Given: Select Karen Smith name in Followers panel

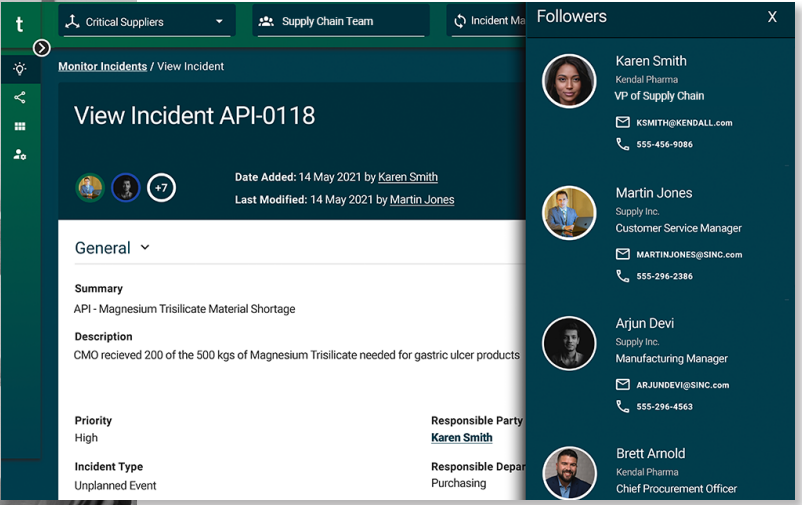Looking at the screenshot, I should [651, 61].
